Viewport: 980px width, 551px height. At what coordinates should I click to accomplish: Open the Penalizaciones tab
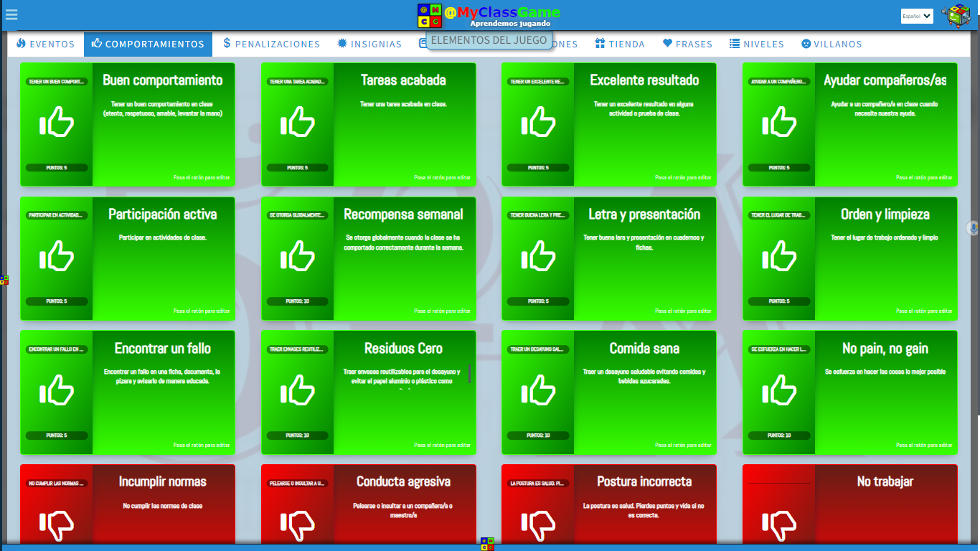coord(272,44)
